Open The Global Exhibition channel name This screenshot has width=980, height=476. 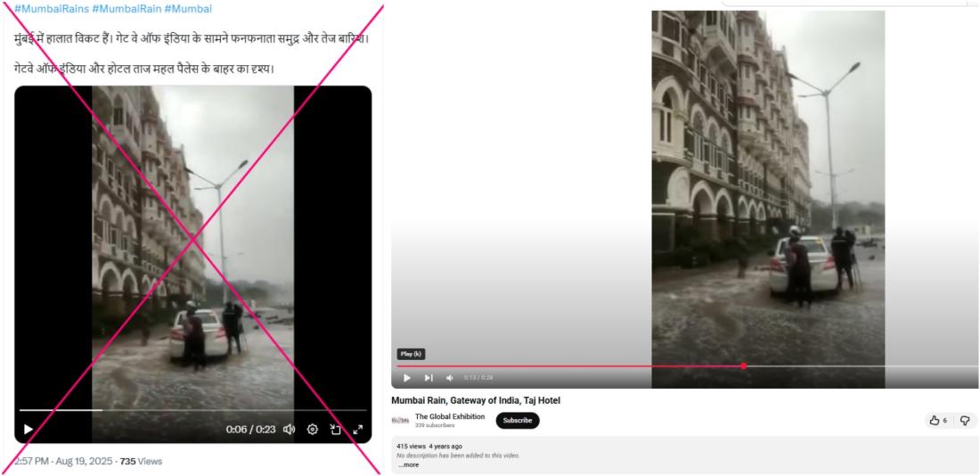pyautogui.click(x=449, y=416)
